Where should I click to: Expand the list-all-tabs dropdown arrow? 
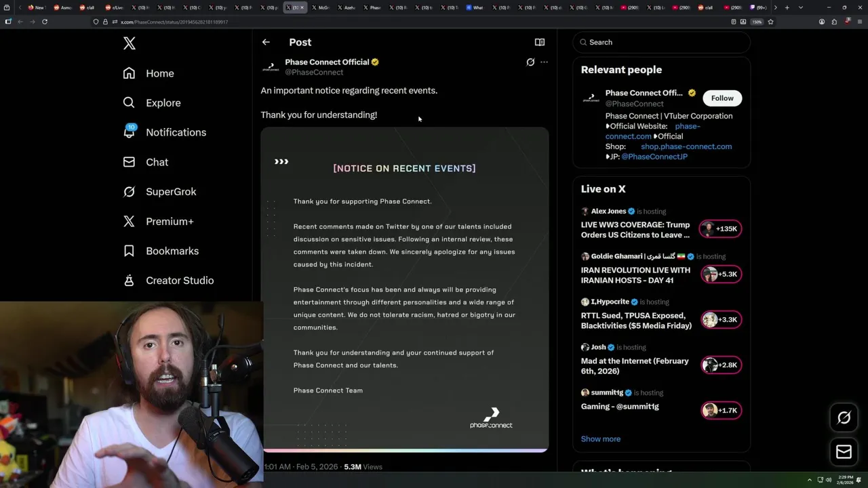point(801,7)
